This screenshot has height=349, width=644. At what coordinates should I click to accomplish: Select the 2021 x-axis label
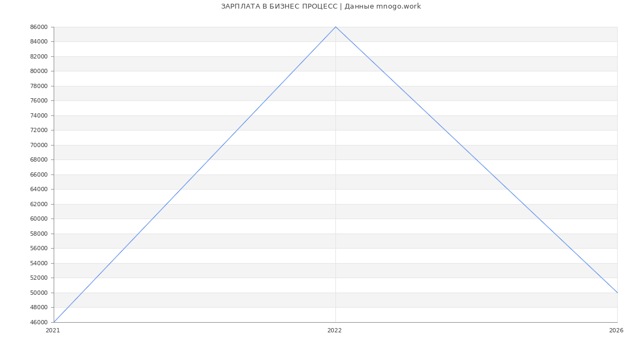pyautogui.click(x=53, y=331)
